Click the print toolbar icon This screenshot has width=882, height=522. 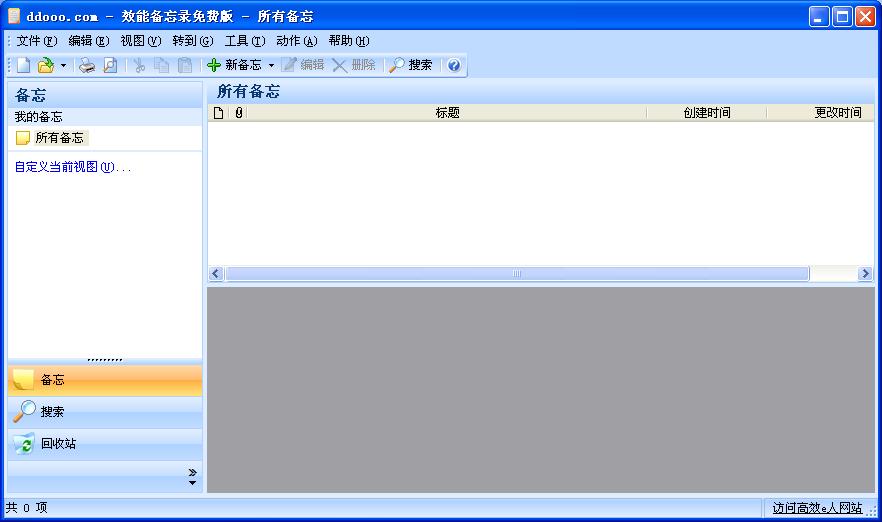point(87,65)
